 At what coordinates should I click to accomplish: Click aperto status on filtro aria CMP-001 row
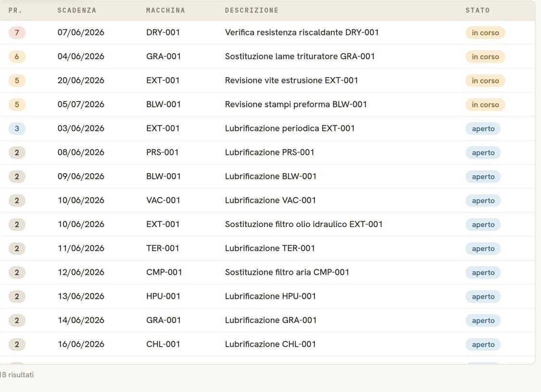tap(483, 273)
